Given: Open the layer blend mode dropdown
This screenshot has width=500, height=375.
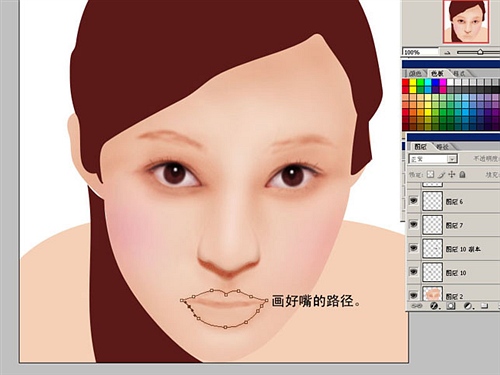Looking at the screenshot, I should coord(434,159).
